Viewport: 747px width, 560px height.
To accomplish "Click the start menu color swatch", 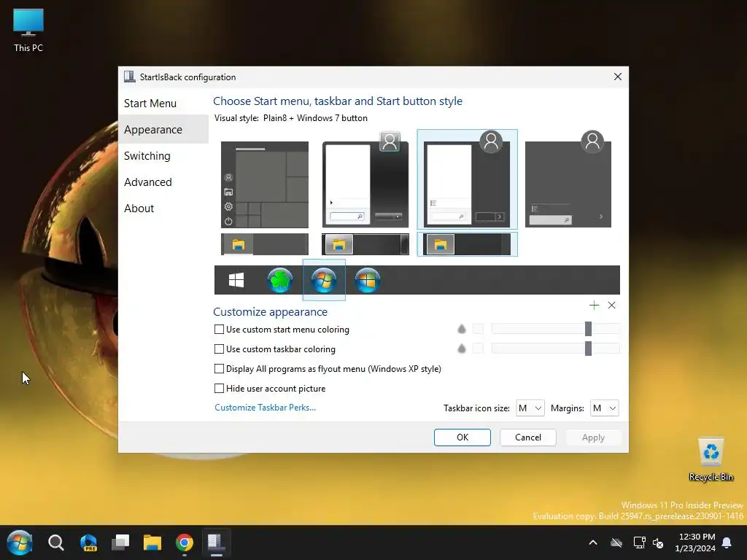I will click(x=478, y=329).
